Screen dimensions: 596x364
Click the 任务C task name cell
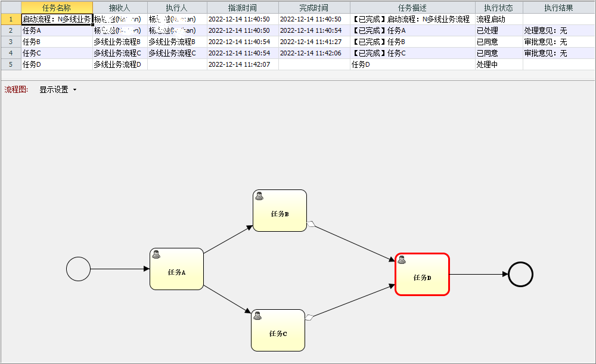57,53
